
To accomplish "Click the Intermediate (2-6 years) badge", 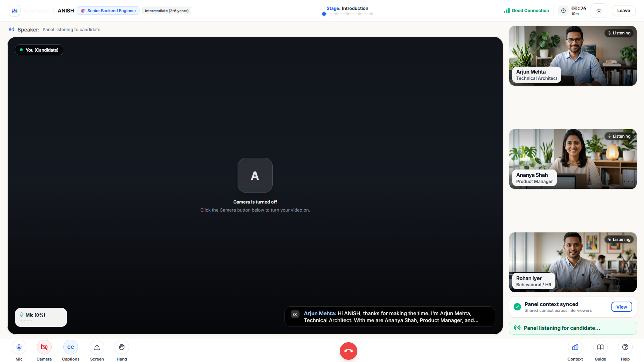I will 167,11.
